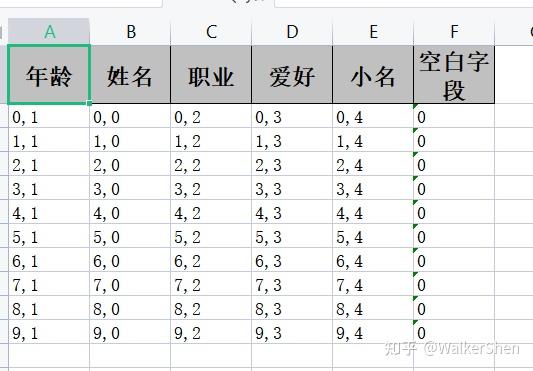Click the 爱好 header cell

click(x=292, y=74)
